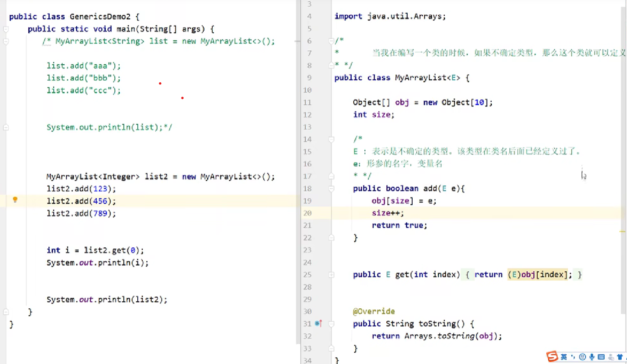Click the public class MyArrayList<E> declaration

click(402, 78)
